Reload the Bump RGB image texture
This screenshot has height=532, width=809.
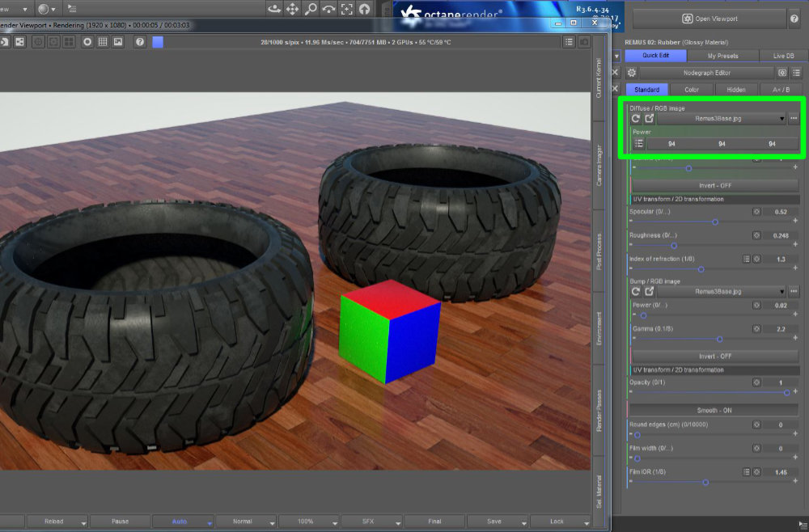click(x=636, y=292)
